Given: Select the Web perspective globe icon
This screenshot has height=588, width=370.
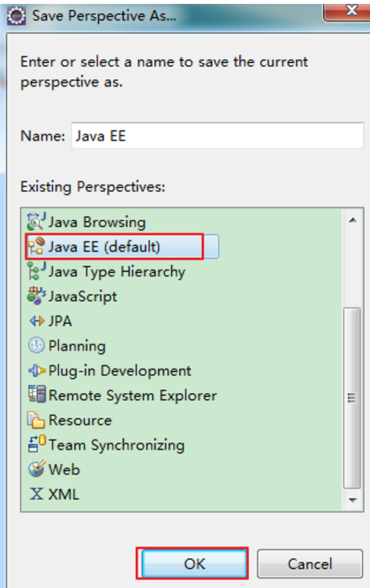Looking at the screenshot, I should 36,469.
